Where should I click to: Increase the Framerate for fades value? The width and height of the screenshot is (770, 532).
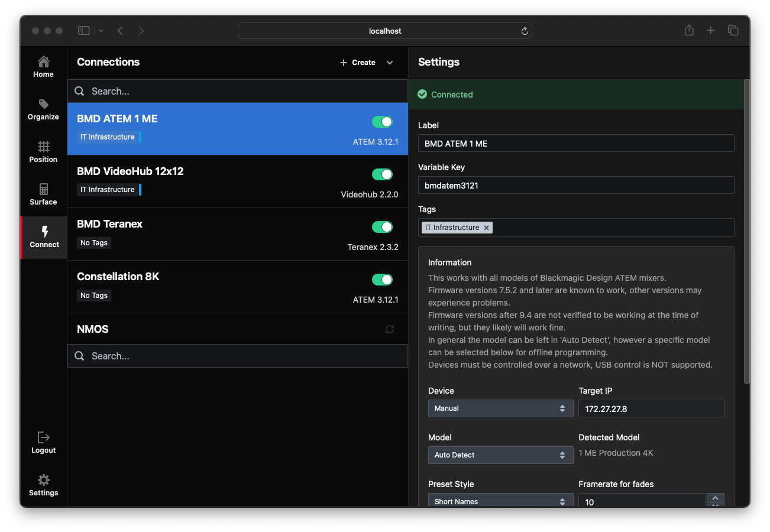tap(716, 498)
